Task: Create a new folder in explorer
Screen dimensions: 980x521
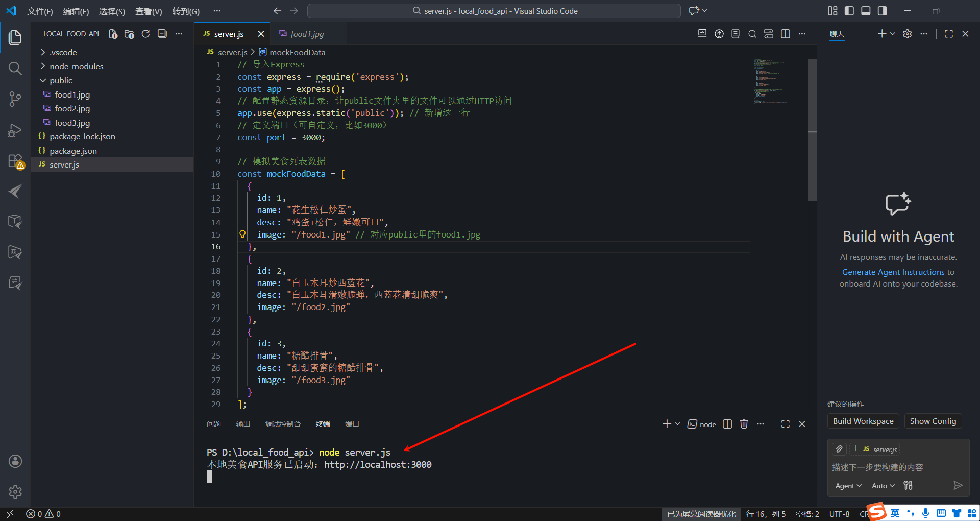Action: click(130, 34)
